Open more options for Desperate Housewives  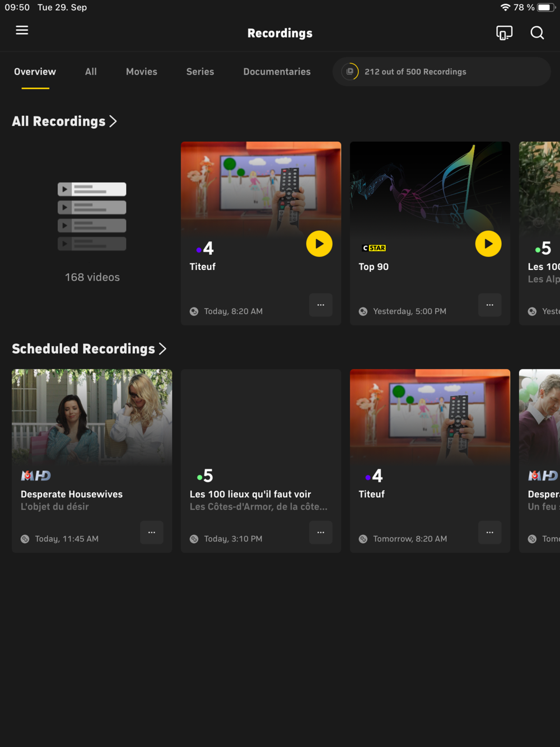152,533
